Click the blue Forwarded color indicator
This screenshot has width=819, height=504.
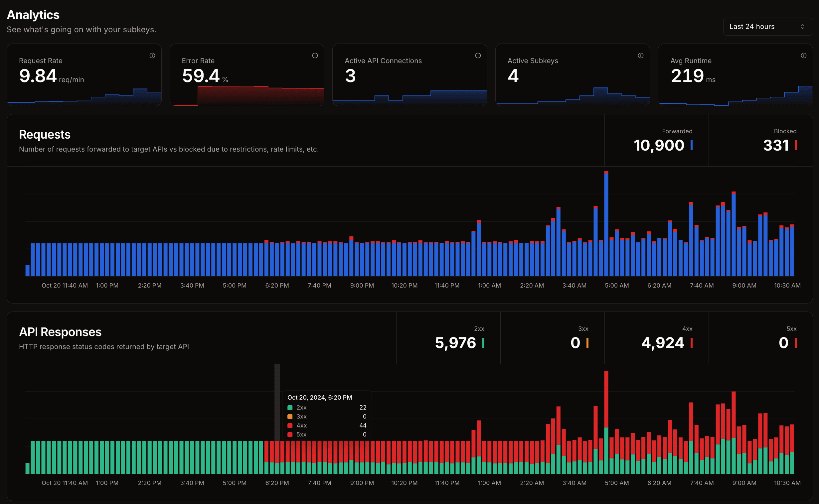coord(692,145)
